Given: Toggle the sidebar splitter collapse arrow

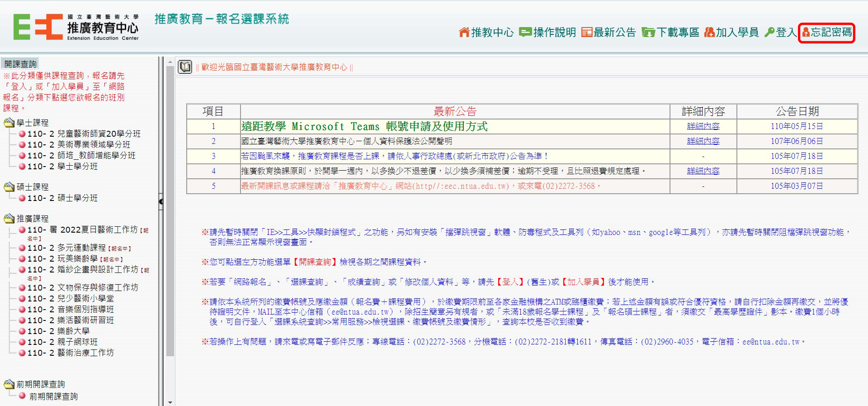Looking at the screenshot, I should [x=161, y=201].
